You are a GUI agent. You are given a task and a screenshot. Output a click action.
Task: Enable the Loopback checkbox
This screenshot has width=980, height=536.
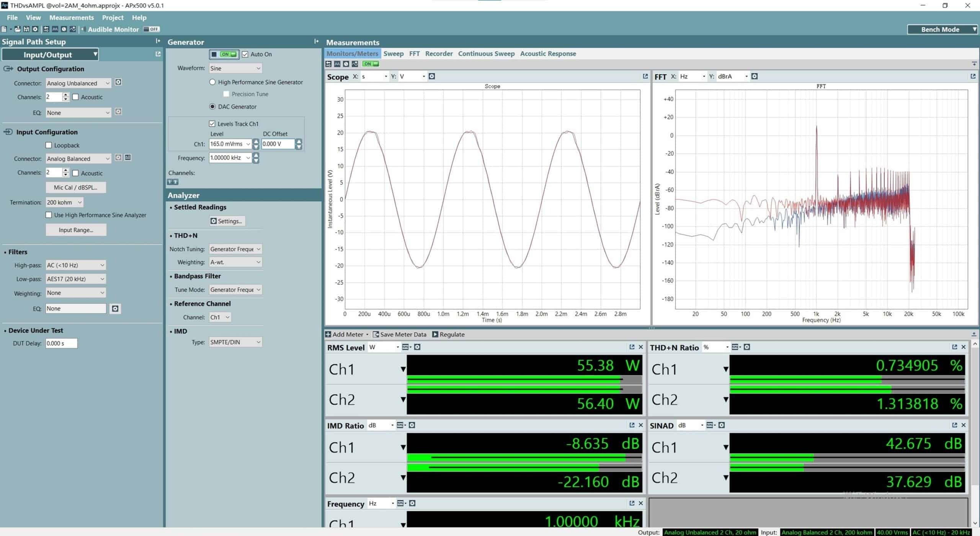(x=49, y=145)
